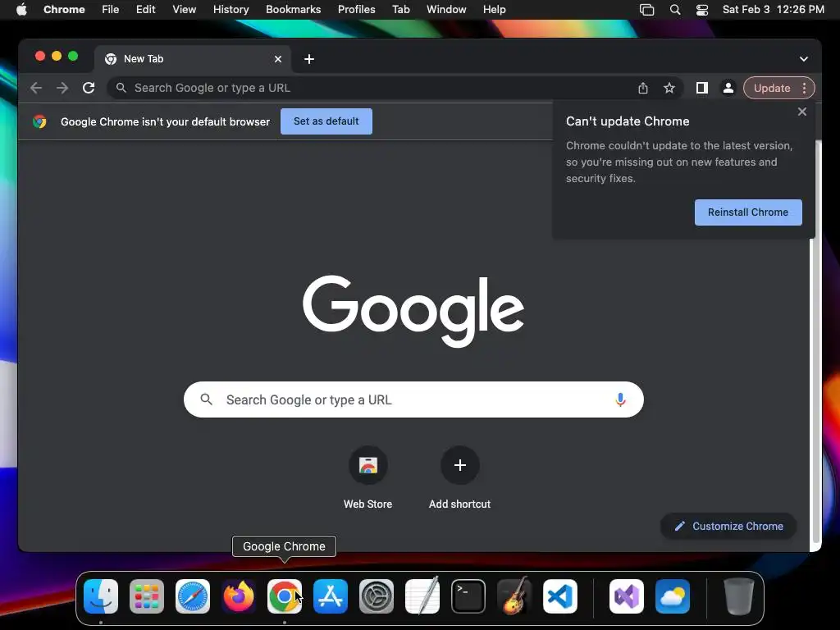
Task: Open Visual Studio Code from the Dock
Action: click(x=560, y=596)
